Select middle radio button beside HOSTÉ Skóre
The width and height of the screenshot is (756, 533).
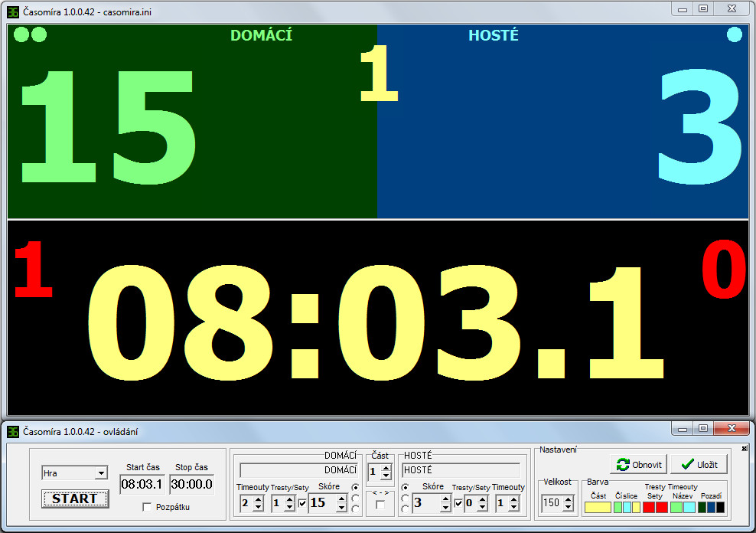(405, 498)
